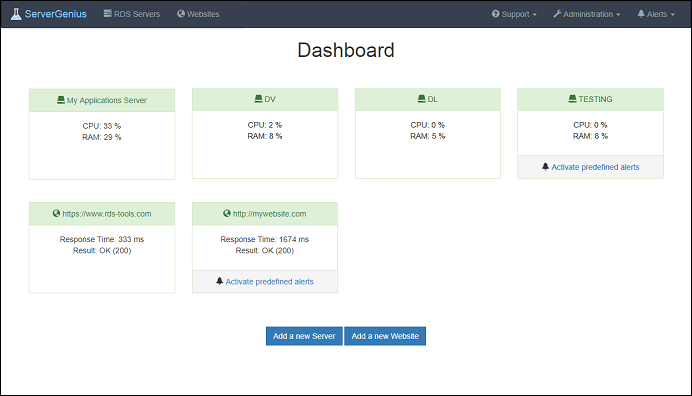Click the ServerGenius flask logo icon

pos(16,14)
